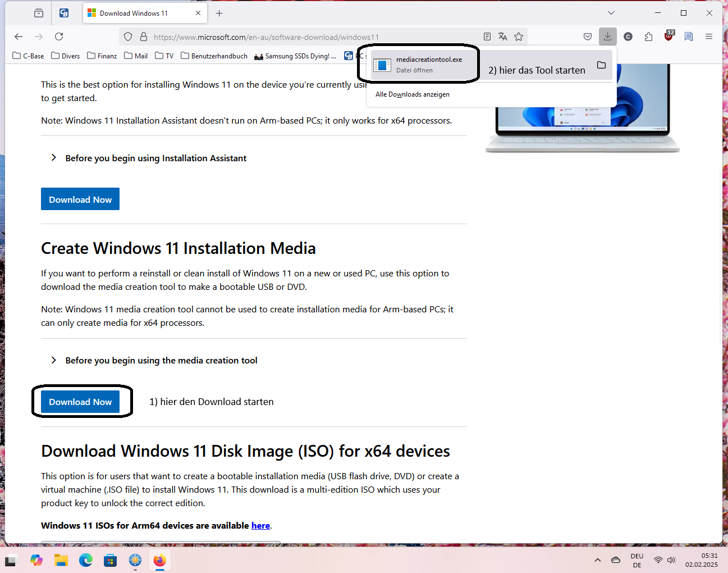Open the volume speaker tray icon

671,560
